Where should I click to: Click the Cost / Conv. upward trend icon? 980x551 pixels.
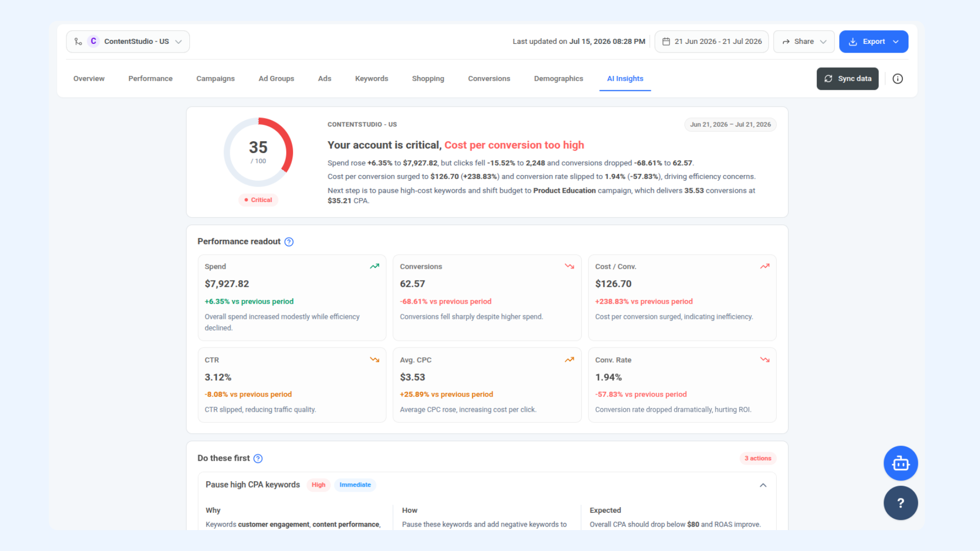point(765,266)
